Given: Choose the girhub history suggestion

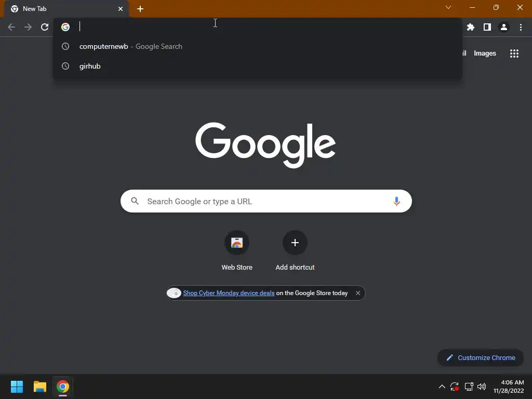Looking at the screenshot, I should (x=258, y=66).
